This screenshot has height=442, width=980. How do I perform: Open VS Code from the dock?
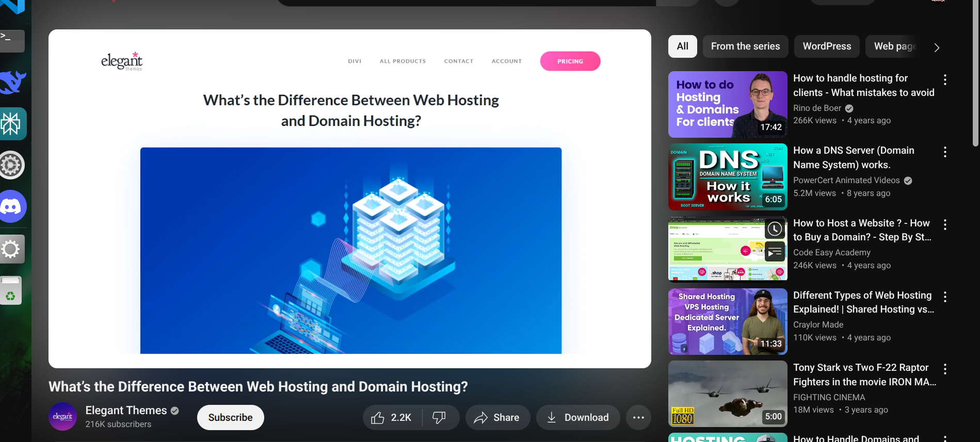pyautogui.click(x=12, y=6)
